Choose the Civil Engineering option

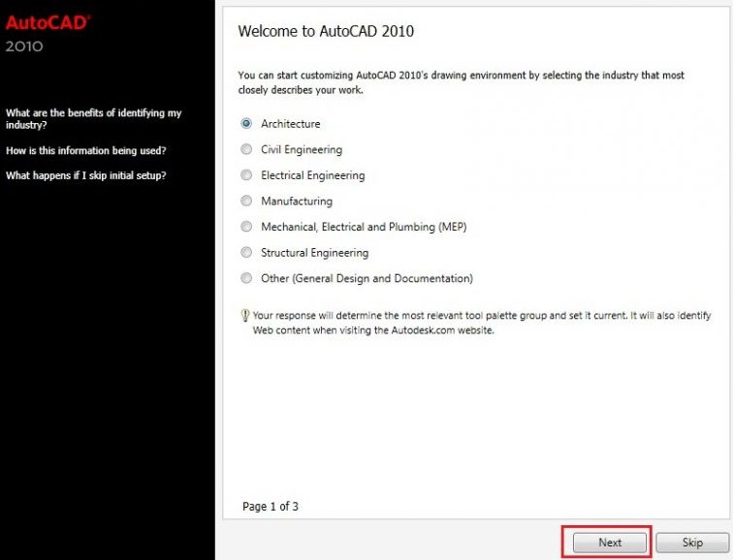(x=246, y=149)
